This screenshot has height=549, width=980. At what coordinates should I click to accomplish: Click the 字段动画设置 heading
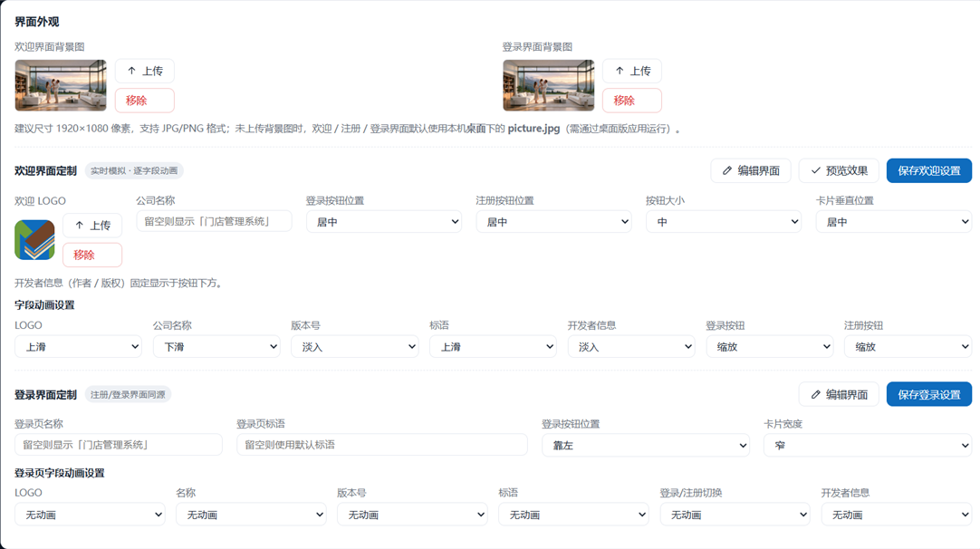[x=45, y=305]
